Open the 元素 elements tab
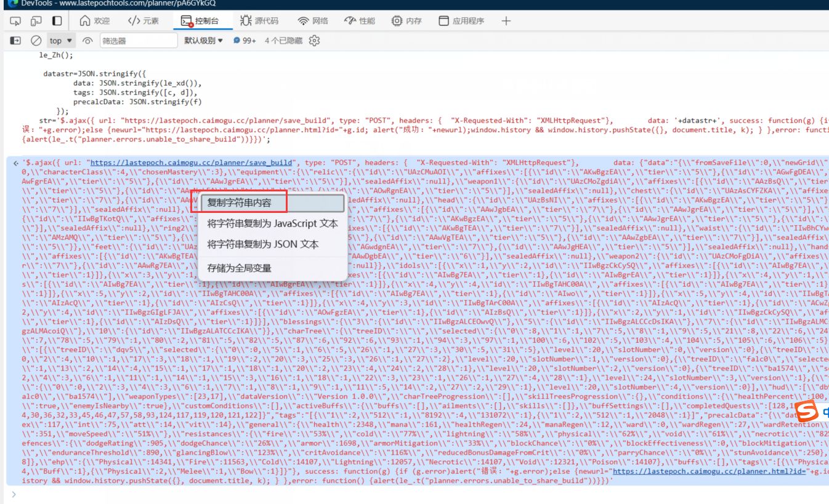The height and width of the screenshot is (504, 829). tap(143, 21)
